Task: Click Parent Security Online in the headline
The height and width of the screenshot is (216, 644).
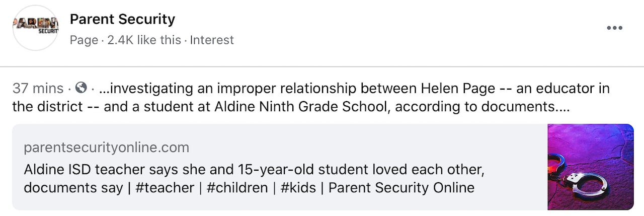Action: click(x=401, y=188)
